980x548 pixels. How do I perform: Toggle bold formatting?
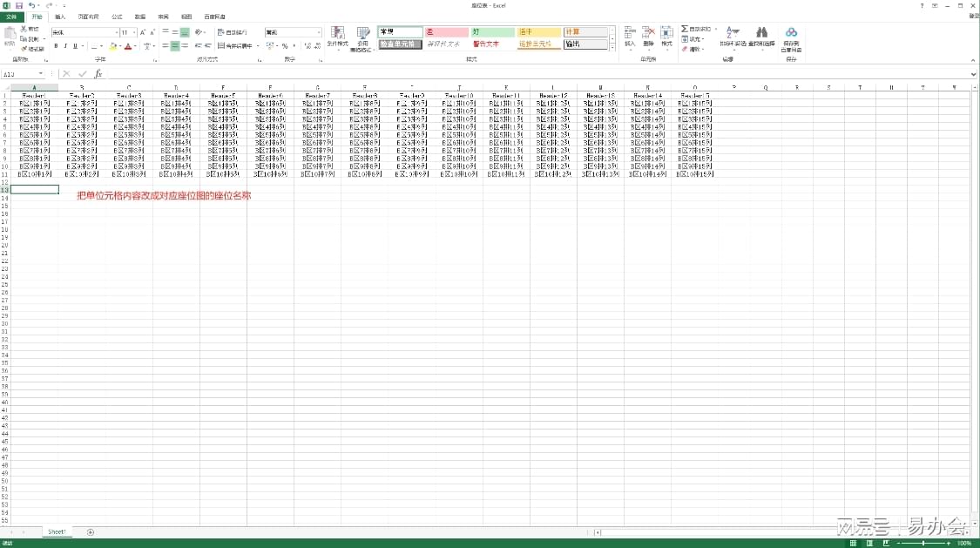pyautogui.click(x=56, y=46)
